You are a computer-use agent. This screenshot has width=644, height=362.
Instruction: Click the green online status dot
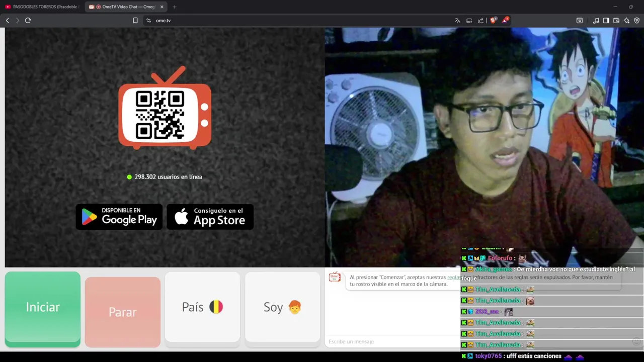[x=129, y=177]
